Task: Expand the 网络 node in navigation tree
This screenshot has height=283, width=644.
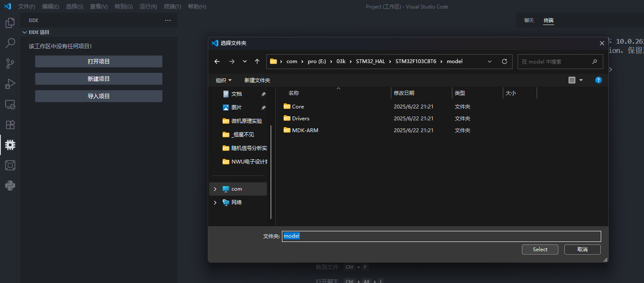Action: (215, 203)
